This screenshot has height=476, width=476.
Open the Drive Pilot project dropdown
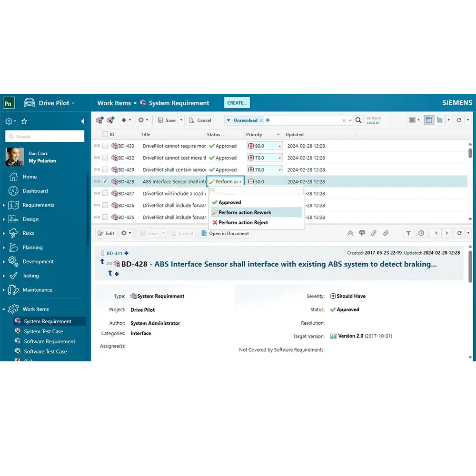click(73, 103)
